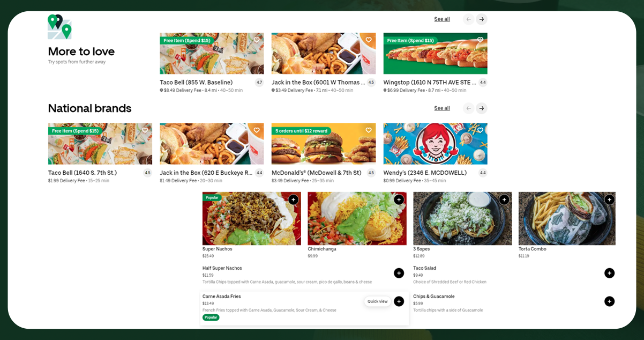
Task: Add Chimichanga to cart
Action: click(x=399, y=199)
